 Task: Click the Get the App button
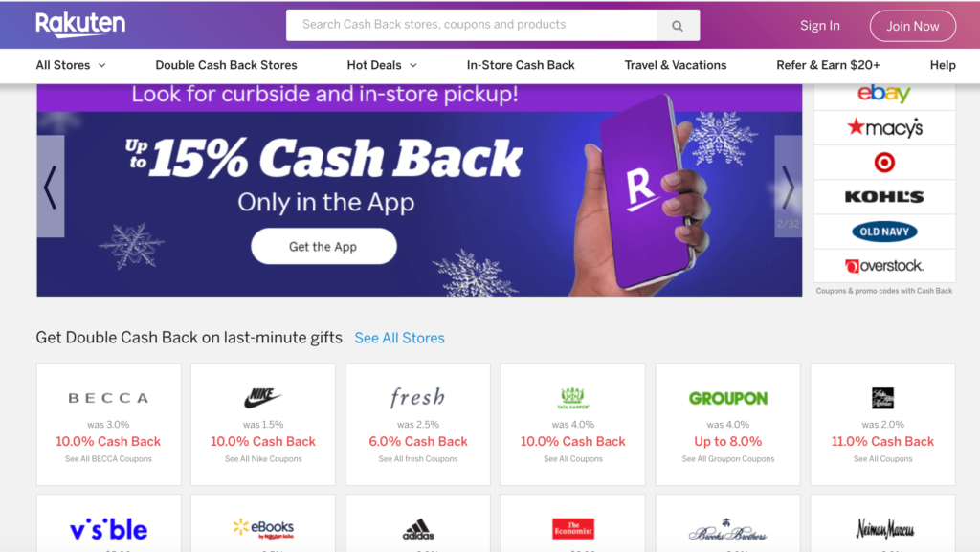(x=323, y=246)
